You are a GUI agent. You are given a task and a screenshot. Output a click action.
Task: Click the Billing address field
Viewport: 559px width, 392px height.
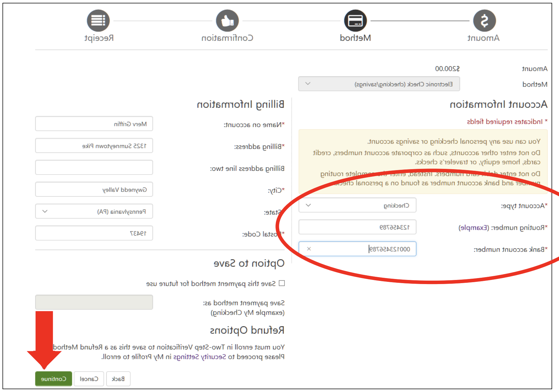(94, 146)
